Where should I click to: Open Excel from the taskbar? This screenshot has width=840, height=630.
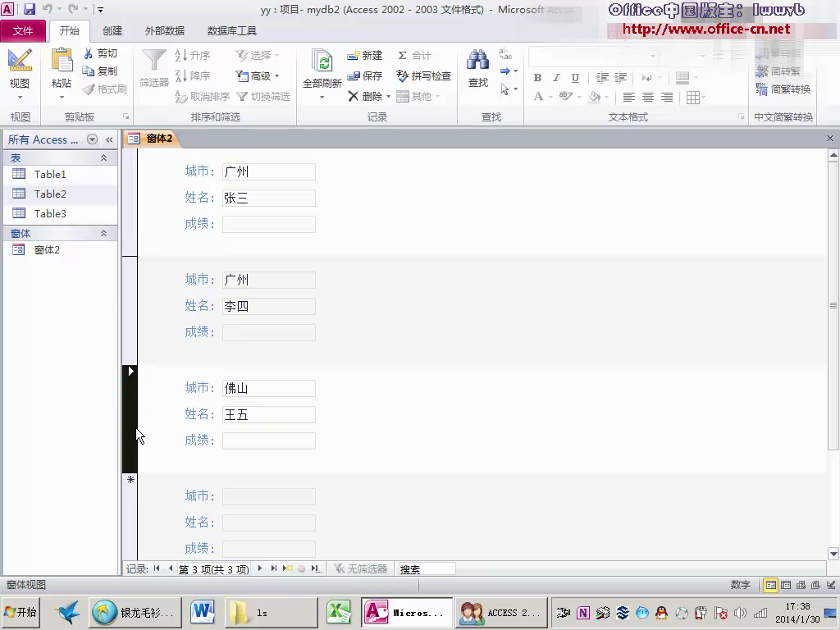[339, 612]
